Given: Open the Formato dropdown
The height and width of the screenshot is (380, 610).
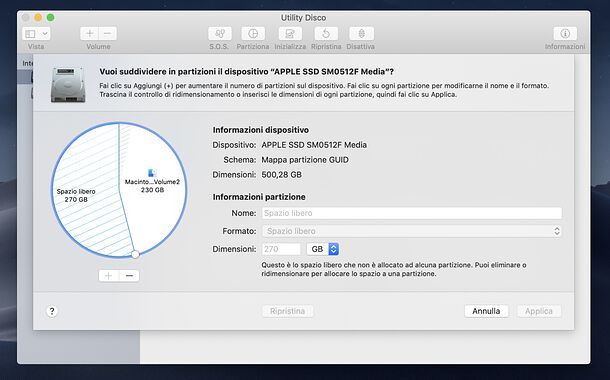Looking at the screenshot, I should [x=412, y=231].
